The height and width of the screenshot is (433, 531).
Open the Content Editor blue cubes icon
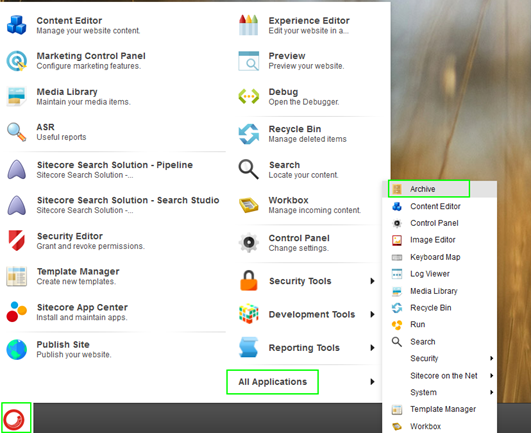pyautogui.click(x=16, y=25)
